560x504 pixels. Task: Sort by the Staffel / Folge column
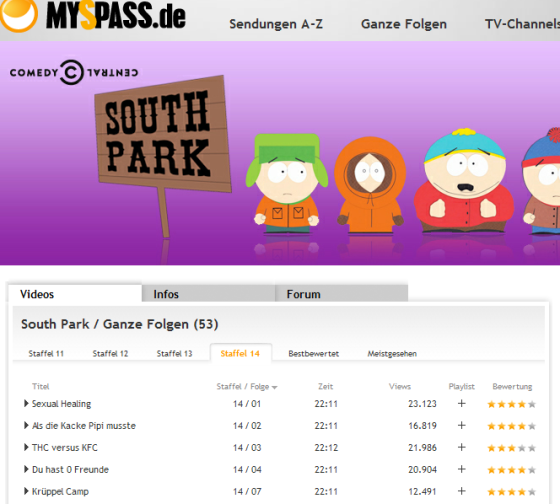(247, 386)
